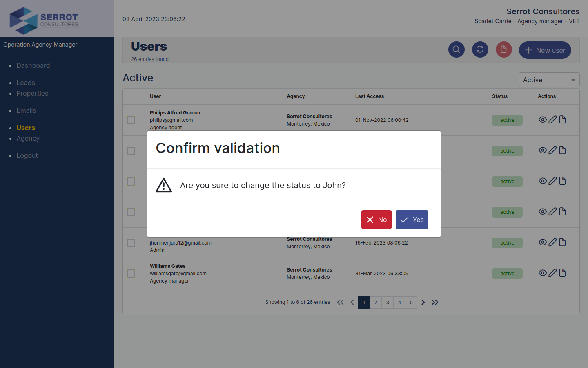Edit the Williams Gates user
Screen dimensions: 588x368
pos(552,273)
